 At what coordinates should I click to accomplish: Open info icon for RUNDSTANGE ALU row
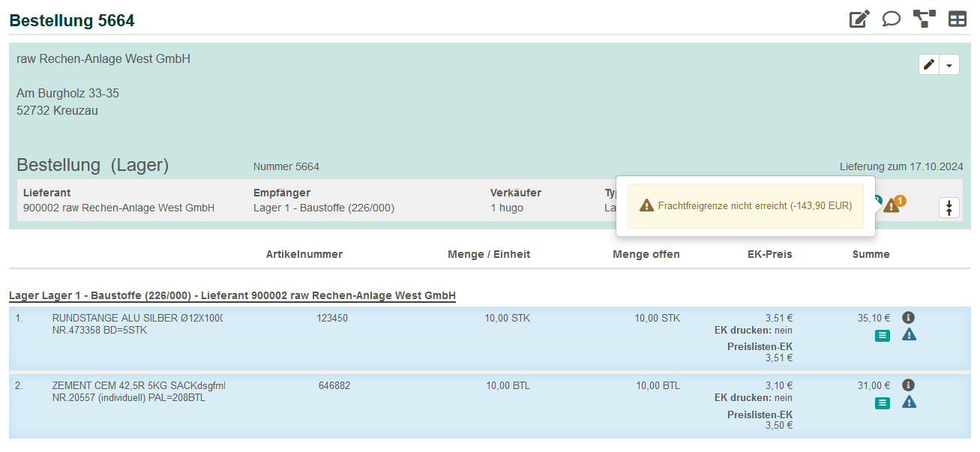908,318
